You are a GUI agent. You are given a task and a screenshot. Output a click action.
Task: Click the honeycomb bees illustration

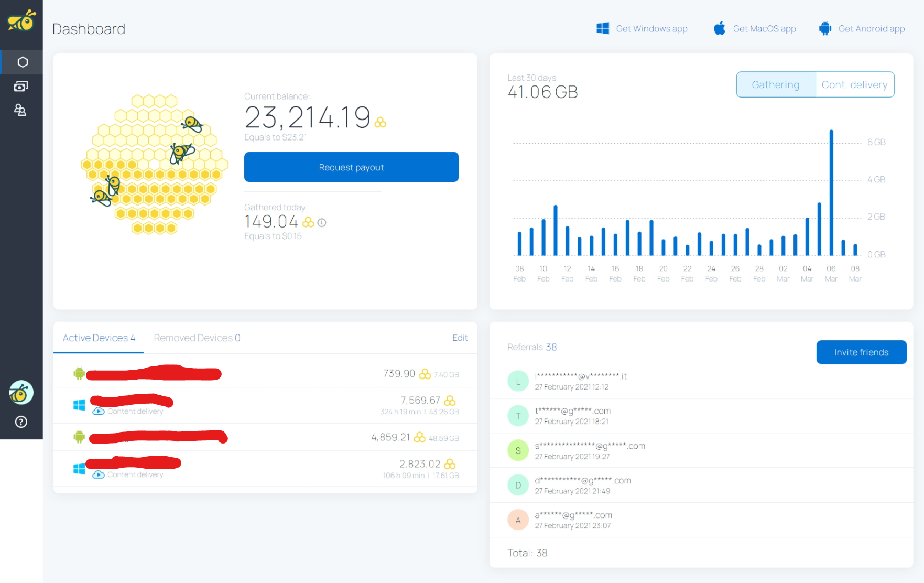point(155,164)
